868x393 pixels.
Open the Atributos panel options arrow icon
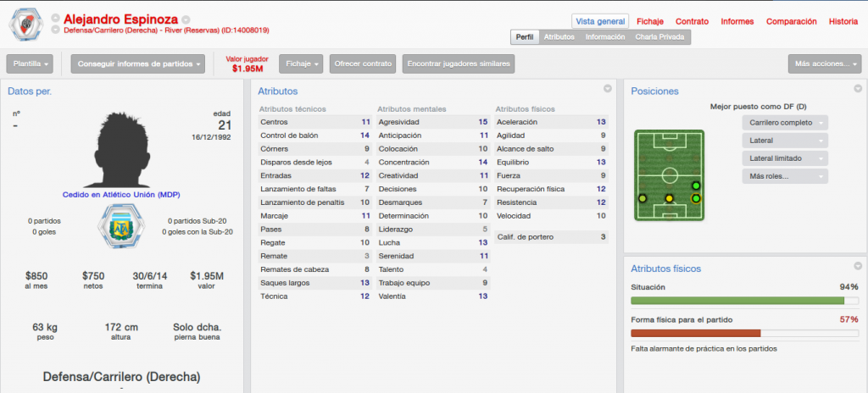tap(607, 89)
